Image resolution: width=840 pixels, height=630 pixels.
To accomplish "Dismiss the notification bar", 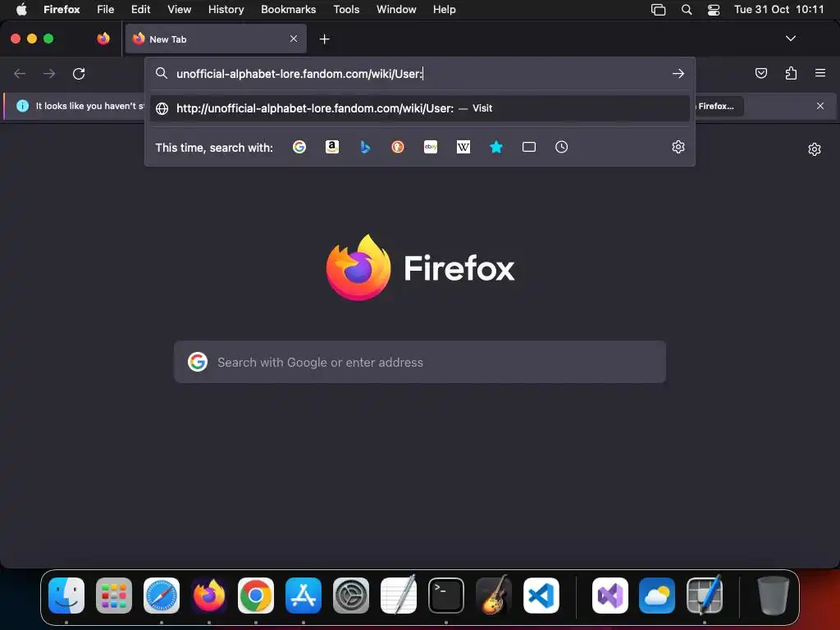I will pyautogui.click(x=820, y=106).
